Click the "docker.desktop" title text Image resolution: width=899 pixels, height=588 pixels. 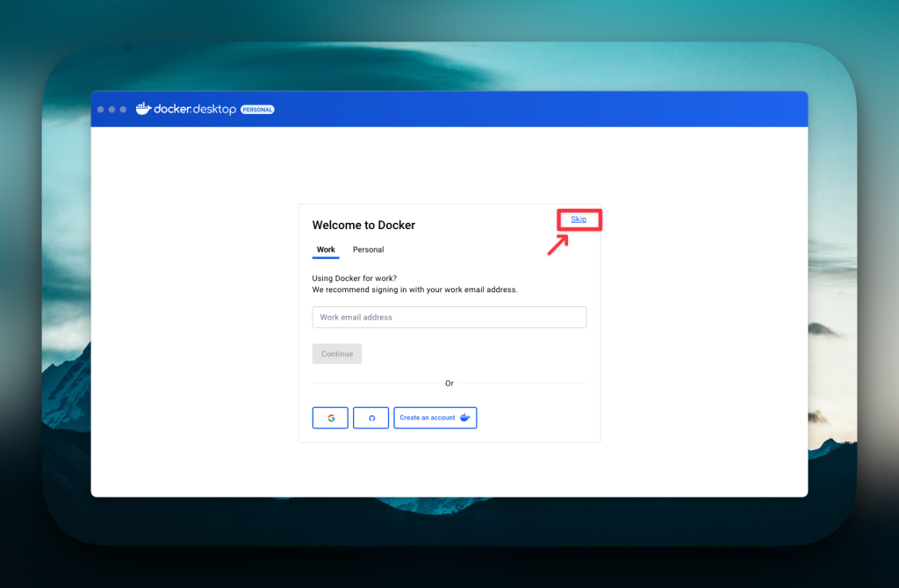point(195,109)
